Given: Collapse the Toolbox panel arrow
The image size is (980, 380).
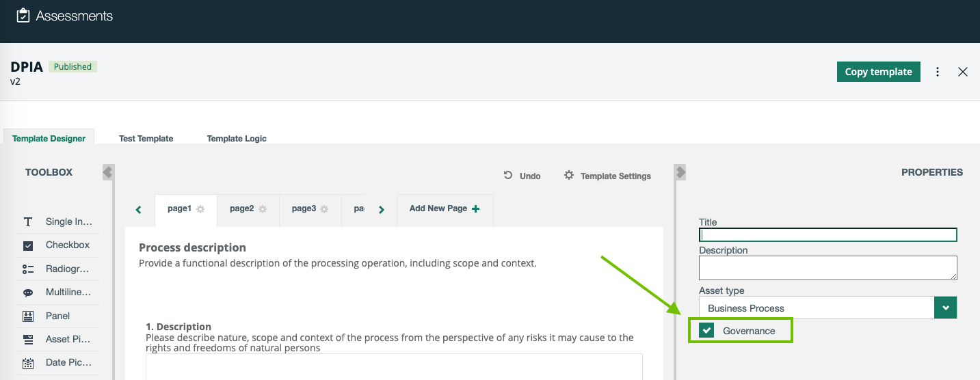Looking at the screenshot, I should [x=108, y=172].
